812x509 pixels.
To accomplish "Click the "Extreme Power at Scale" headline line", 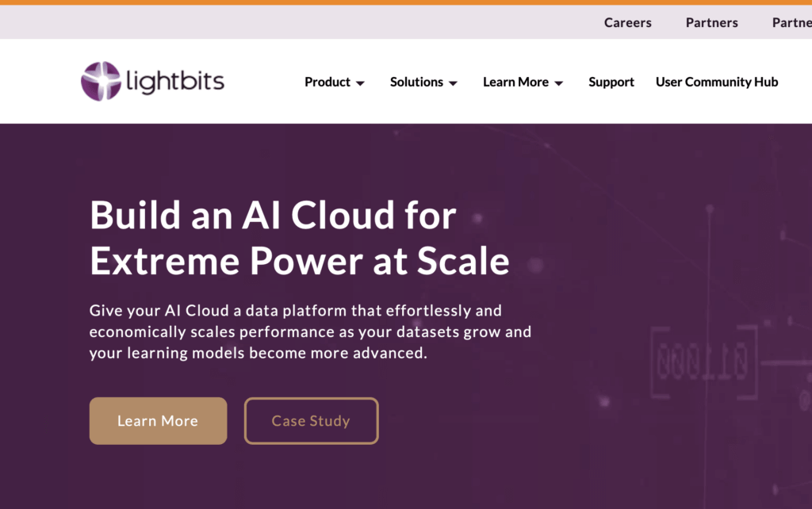I will click(299, 261).
